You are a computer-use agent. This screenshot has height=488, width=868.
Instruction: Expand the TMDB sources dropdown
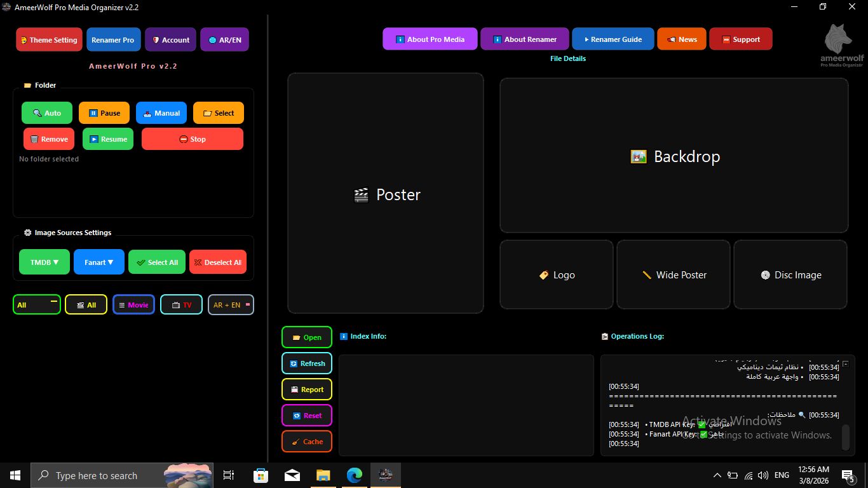click(44, 262)
